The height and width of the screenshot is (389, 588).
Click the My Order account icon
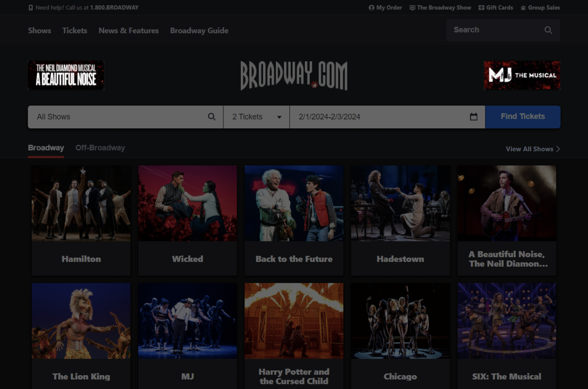[x=371, y=8]
